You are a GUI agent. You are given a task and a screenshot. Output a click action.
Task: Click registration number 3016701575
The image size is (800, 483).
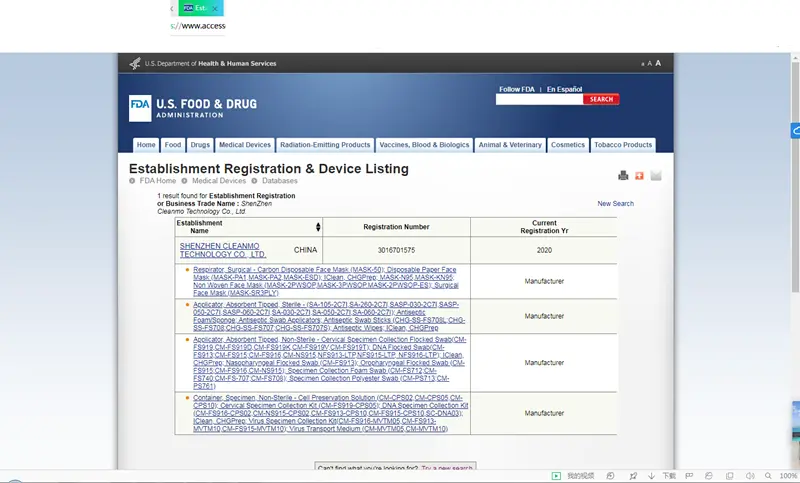click(x=396, y=250)
